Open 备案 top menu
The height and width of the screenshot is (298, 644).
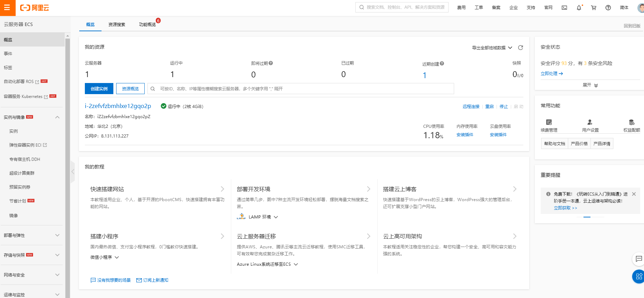point(496,8)
